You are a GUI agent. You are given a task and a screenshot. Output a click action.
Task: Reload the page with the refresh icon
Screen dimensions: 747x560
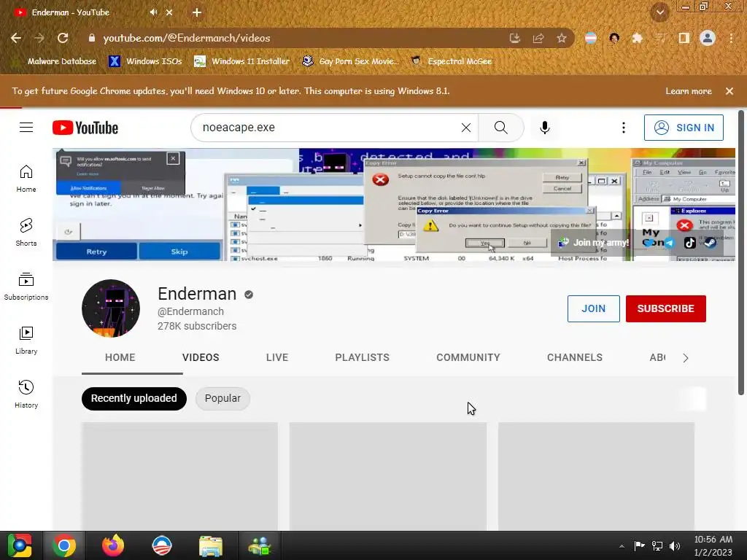coord(63,38)
